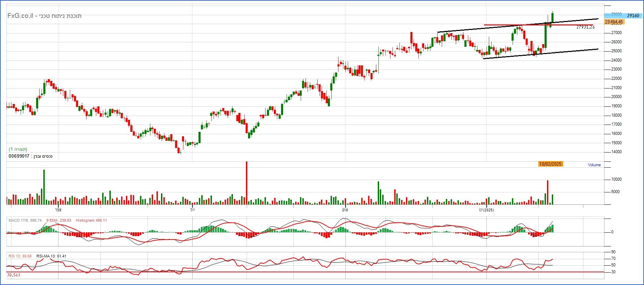Click the FxG.co.il watermark title
The image size is (644, 285).
(44, 16)
